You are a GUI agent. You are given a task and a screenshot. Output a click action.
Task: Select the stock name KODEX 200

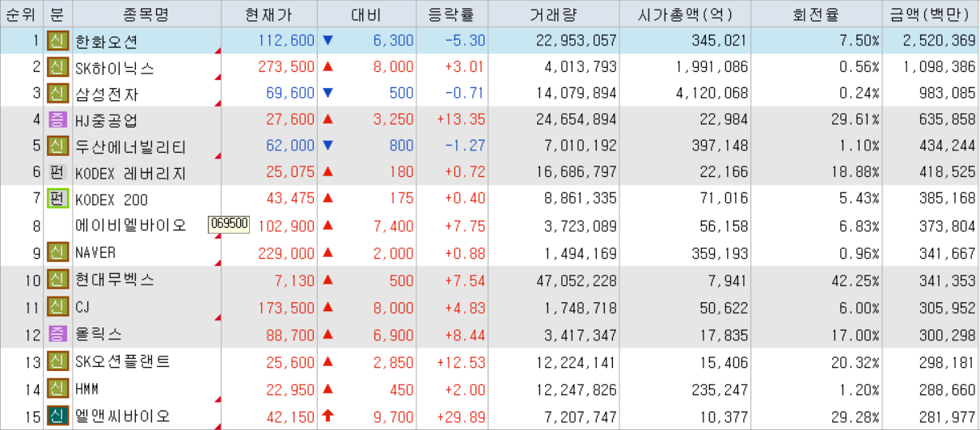pos(112,200)
